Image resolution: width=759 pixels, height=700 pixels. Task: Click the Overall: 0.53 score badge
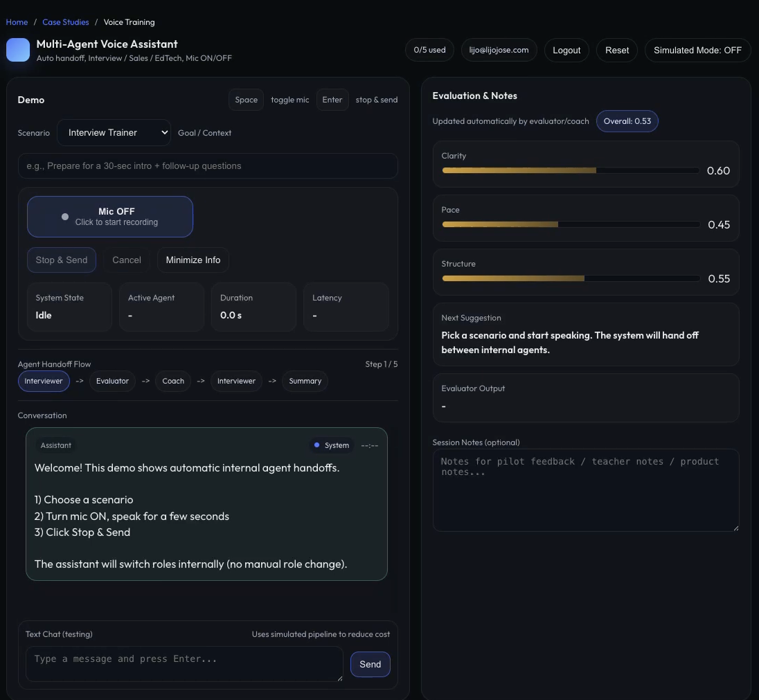(x=627, y=120)
